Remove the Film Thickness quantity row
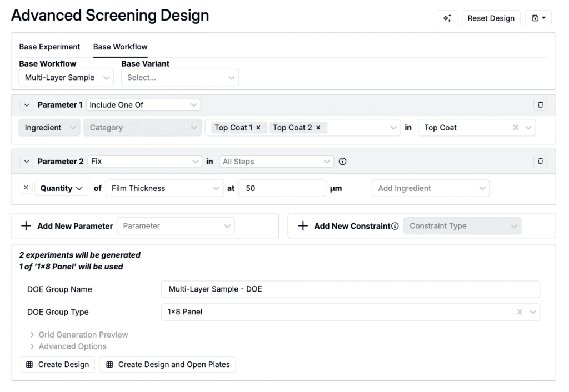Screen dimensions: 569x392 point(26,188)
